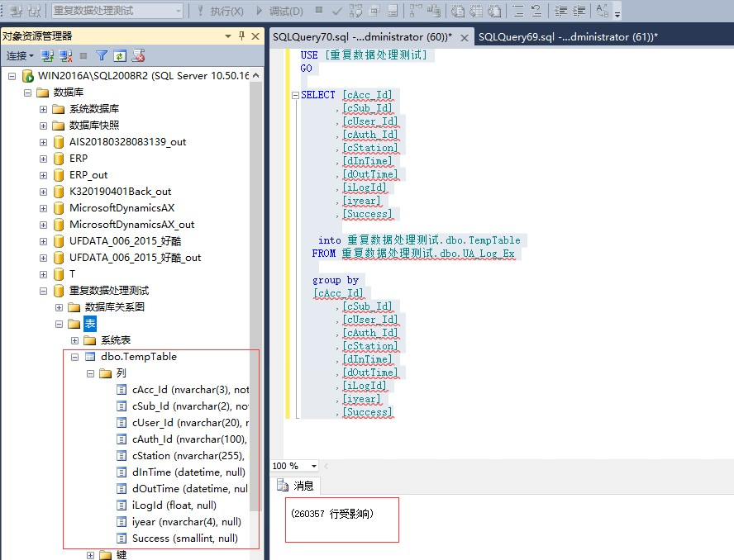Decrease indent of the selected lines
This screenshot has width=734, height=560.
tap(560, 10)
